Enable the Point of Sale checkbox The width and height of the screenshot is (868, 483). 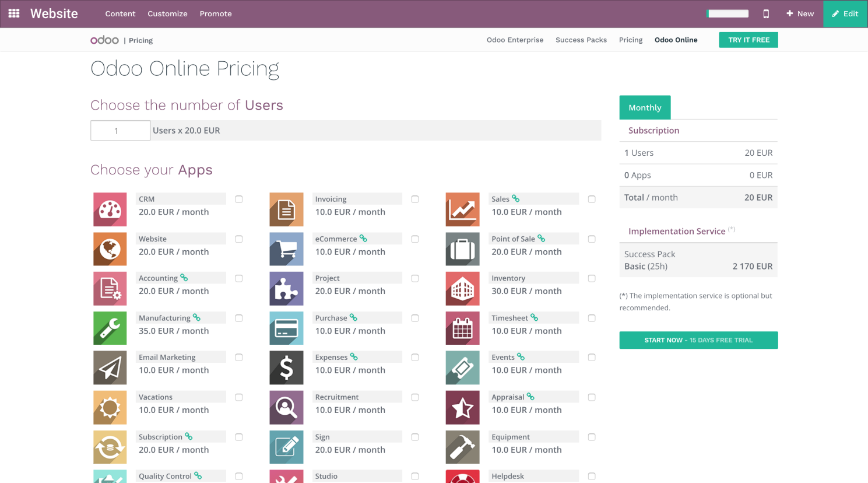coord(592,239)
